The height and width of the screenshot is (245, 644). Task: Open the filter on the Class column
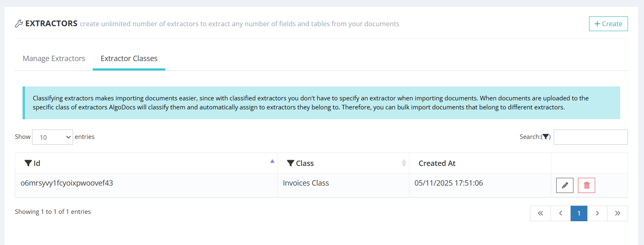pos(291,163)
